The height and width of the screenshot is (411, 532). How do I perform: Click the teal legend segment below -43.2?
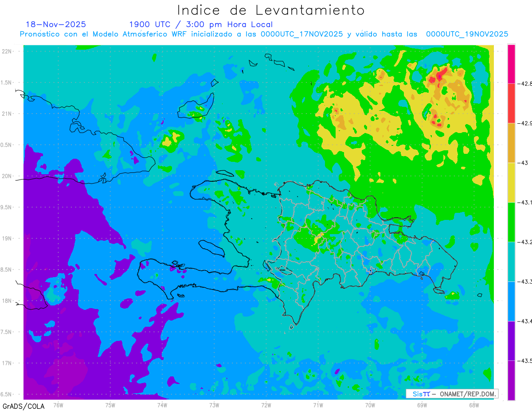point(511,262)
